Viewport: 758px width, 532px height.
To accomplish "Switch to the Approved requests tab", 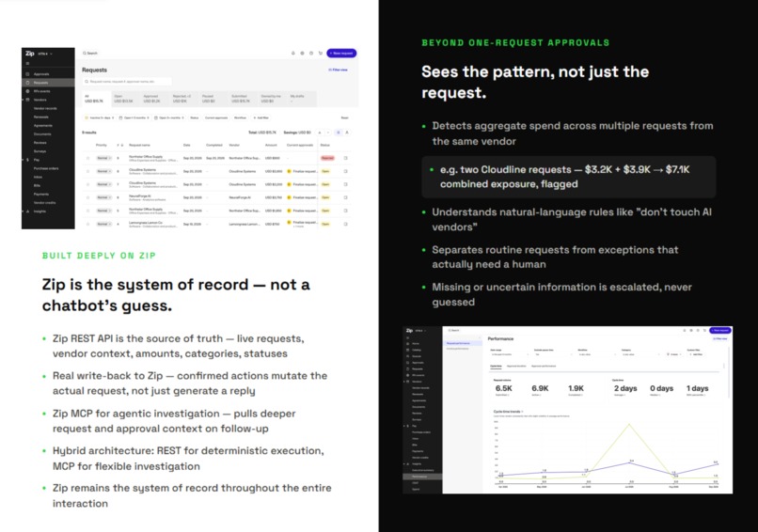I will click(x=154, y=99).
